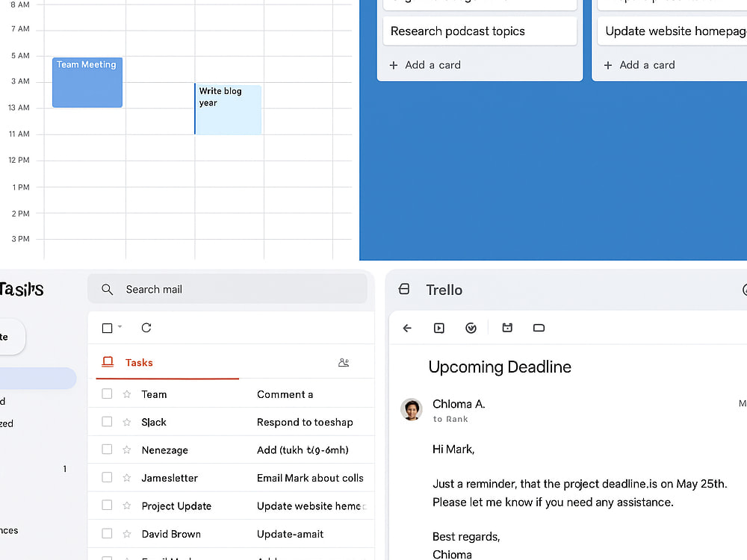
Task: Star the Team message
Action: click(127, 394)
